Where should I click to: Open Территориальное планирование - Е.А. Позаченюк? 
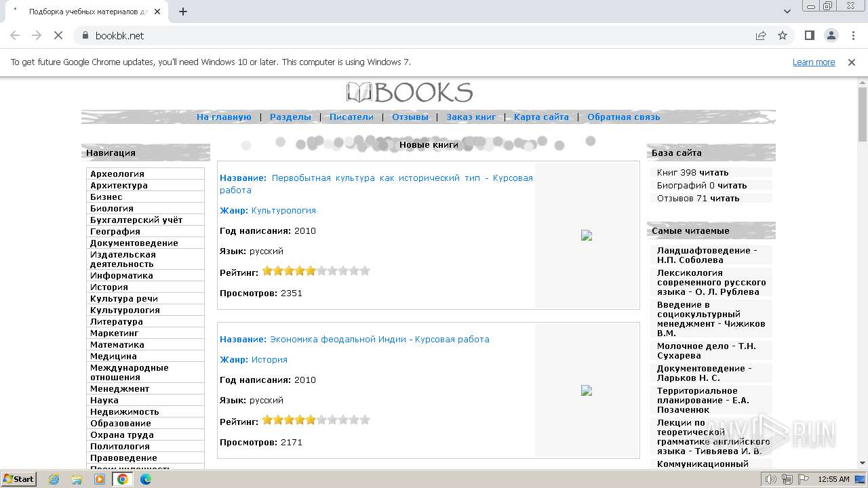[x=703, y=400]
